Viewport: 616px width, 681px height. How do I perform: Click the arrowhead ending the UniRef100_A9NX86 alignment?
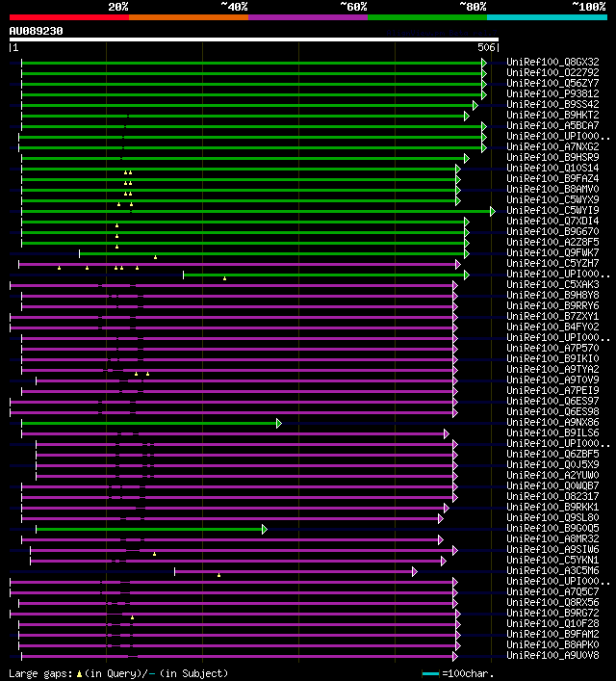[x=279, y=424]
